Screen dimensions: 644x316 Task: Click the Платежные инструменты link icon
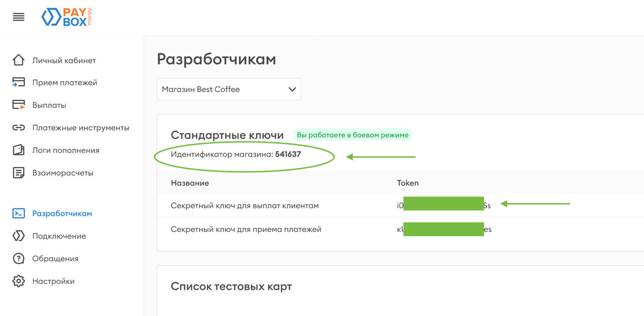pyautogui.click(x=18, y=128)
